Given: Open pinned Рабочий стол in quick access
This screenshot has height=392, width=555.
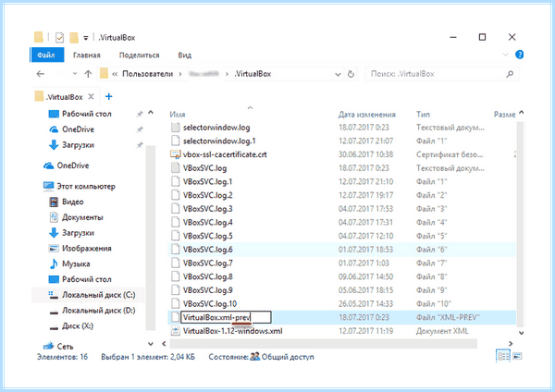Looking at the screenshot, I should [x=87, y=114].
